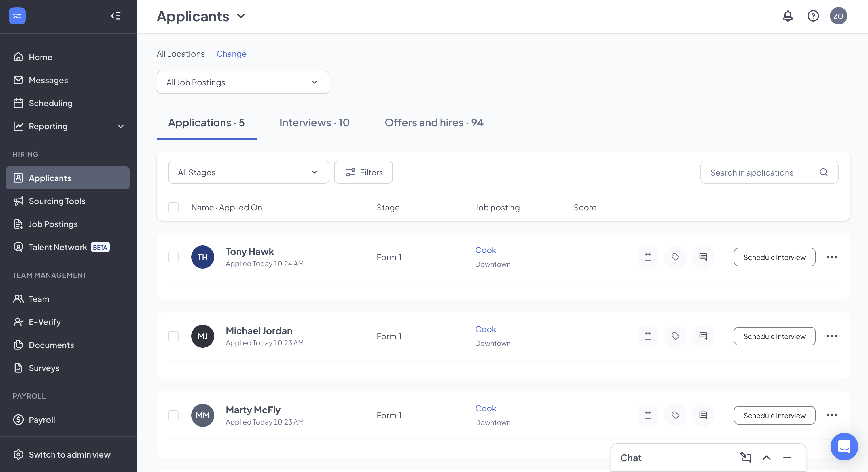Schedule interview for Michael Jordan
The image size is (868, 472).
pos(774,336)
